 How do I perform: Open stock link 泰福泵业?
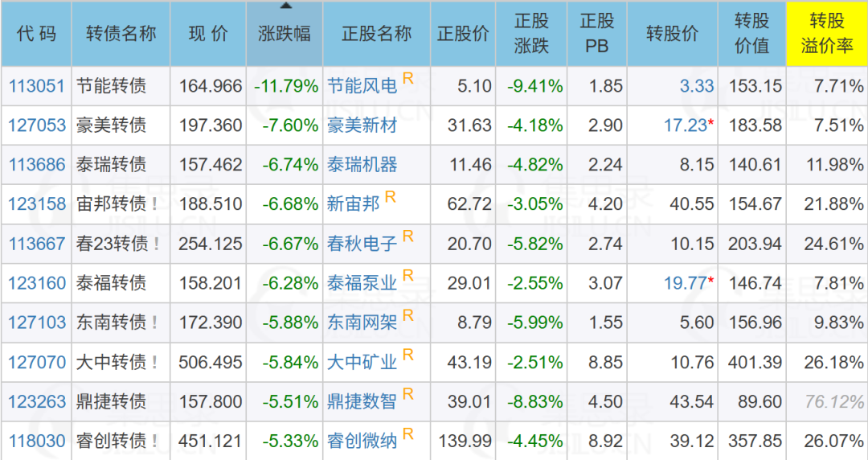362,283
